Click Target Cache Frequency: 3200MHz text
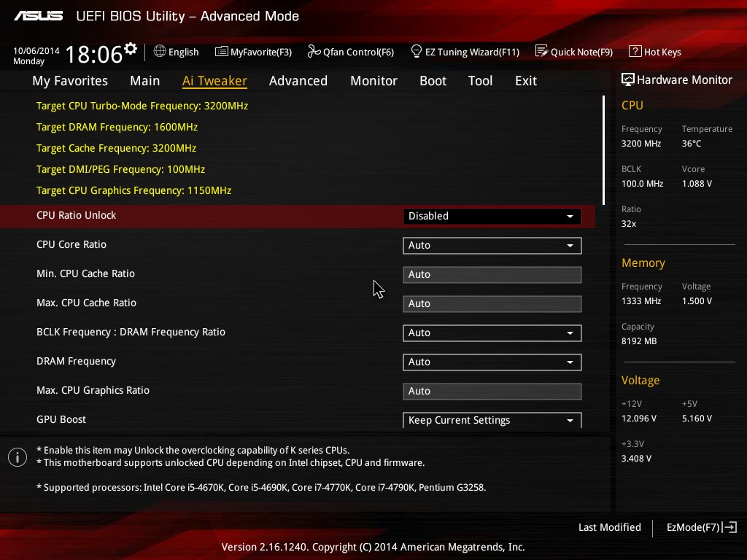The image size is (747, 560). pyautogui.click(x=116, y=148)
